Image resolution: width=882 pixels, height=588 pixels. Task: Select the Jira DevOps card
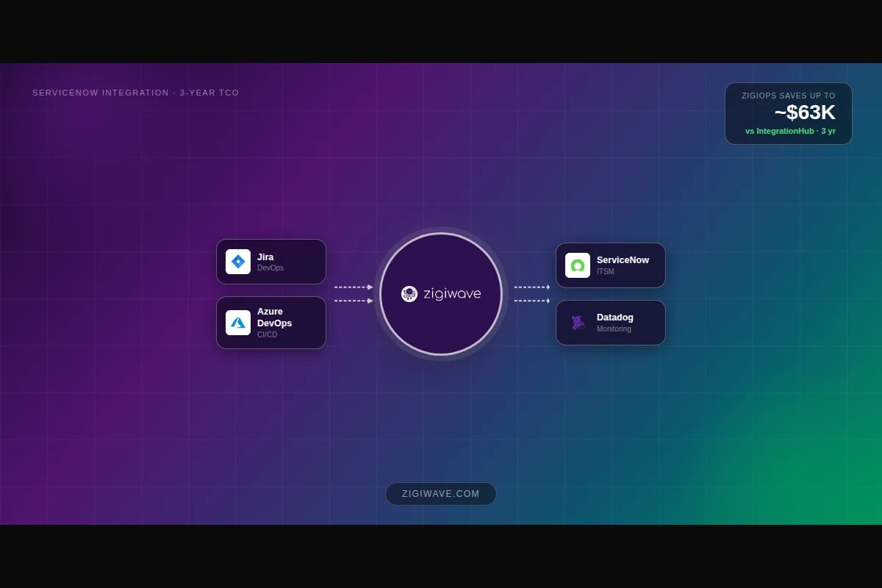271,262
